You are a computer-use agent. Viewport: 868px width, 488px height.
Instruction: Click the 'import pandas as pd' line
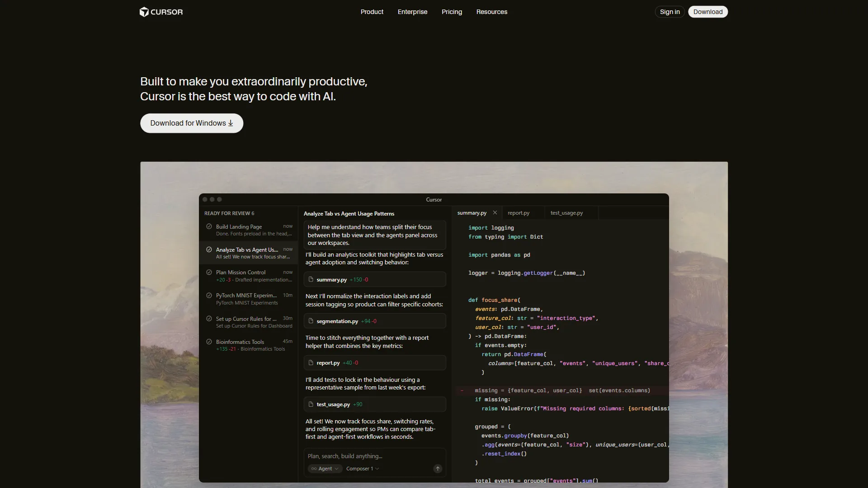pyautogui.click(x=499, y=255)
